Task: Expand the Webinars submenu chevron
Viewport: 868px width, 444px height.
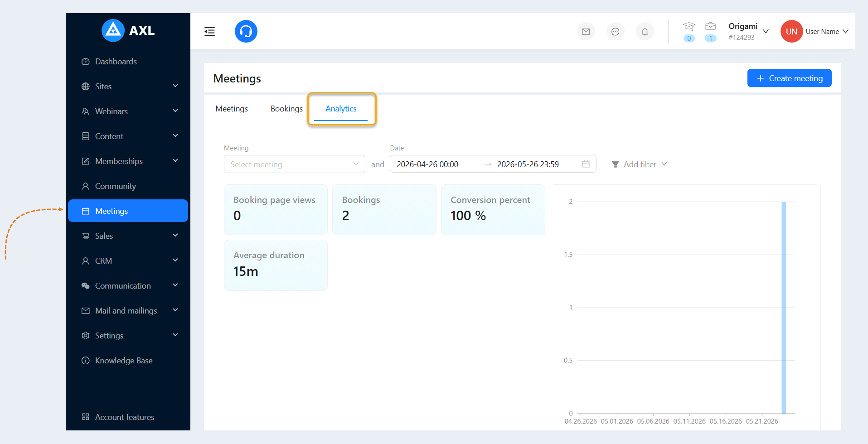Action: point(175,111)
